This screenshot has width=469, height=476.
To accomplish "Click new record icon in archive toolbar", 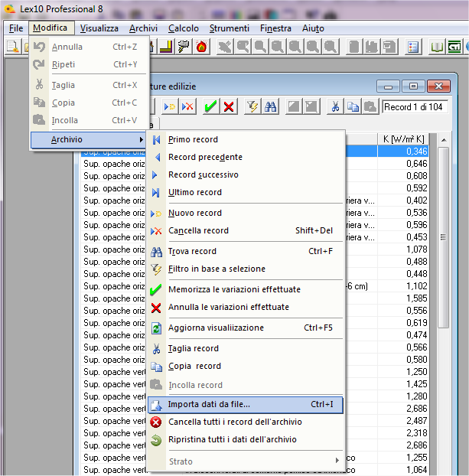I will 170,106.
